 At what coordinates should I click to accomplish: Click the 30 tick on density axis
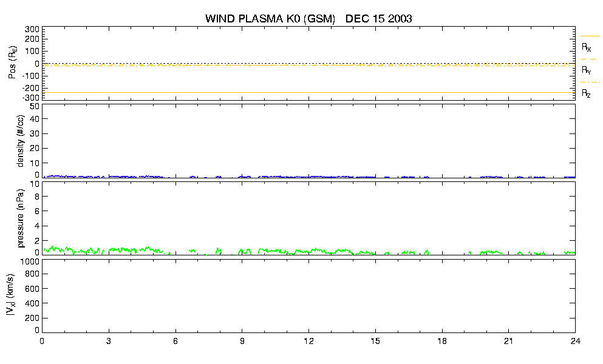[35, 133]
